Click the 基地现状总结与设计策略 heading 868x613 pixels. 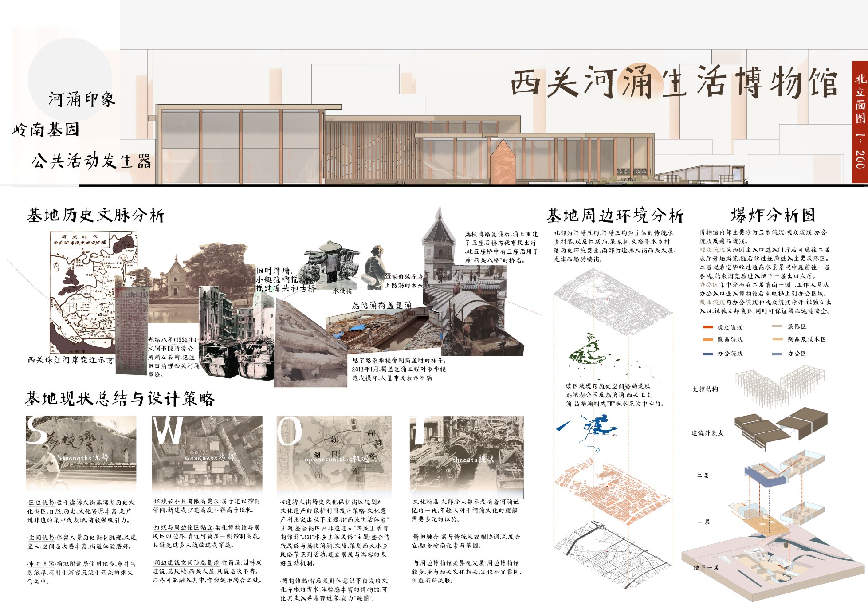click(x=120, y=398)
